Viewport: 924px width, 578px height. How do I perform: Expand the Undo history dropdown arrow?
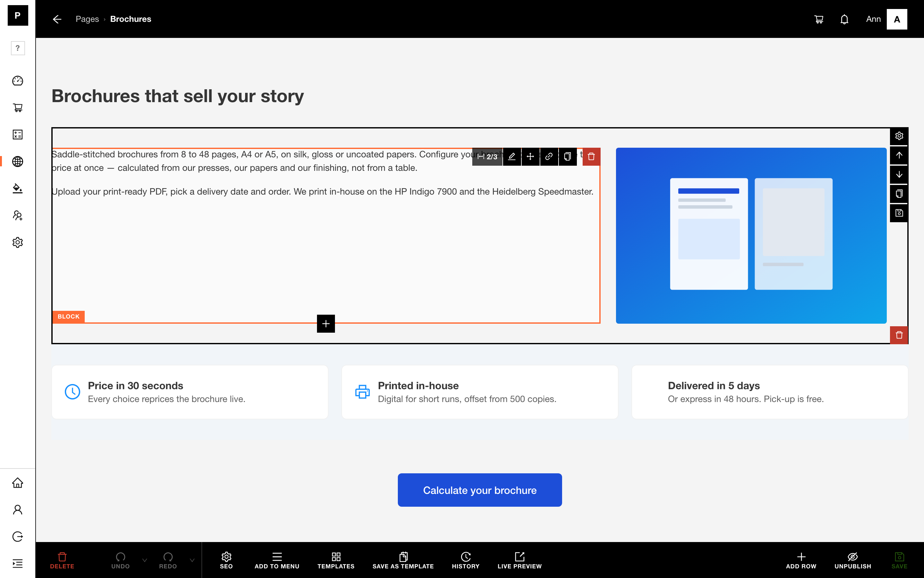pos(145,560)
